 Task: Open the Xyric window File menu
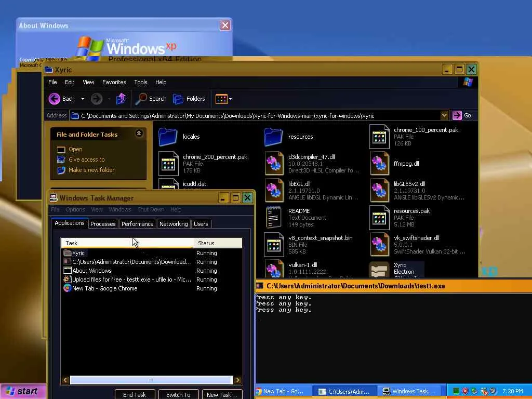coord(52,82)
